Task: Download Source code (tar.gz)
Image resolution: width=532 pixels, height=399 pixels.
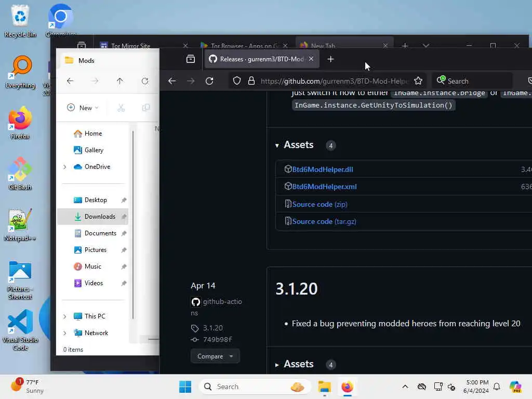Action: 324,221
